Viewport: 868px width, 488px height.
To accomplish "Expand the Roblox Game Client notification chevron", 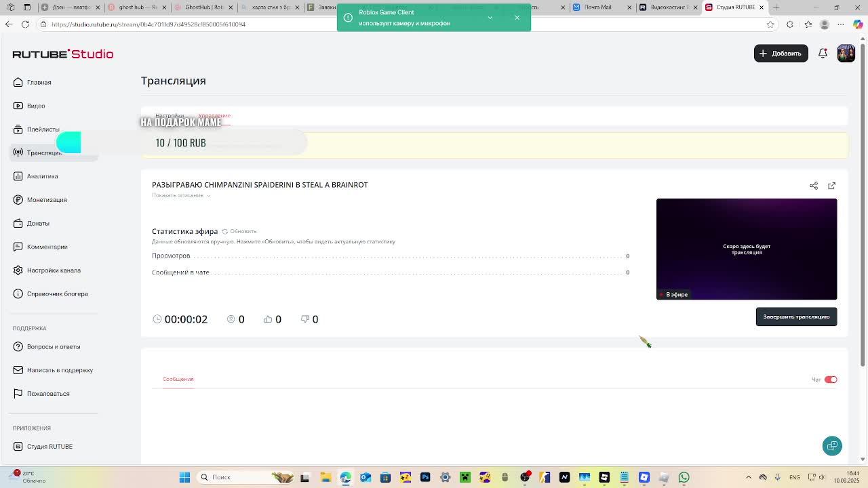I will click(490, 18).
